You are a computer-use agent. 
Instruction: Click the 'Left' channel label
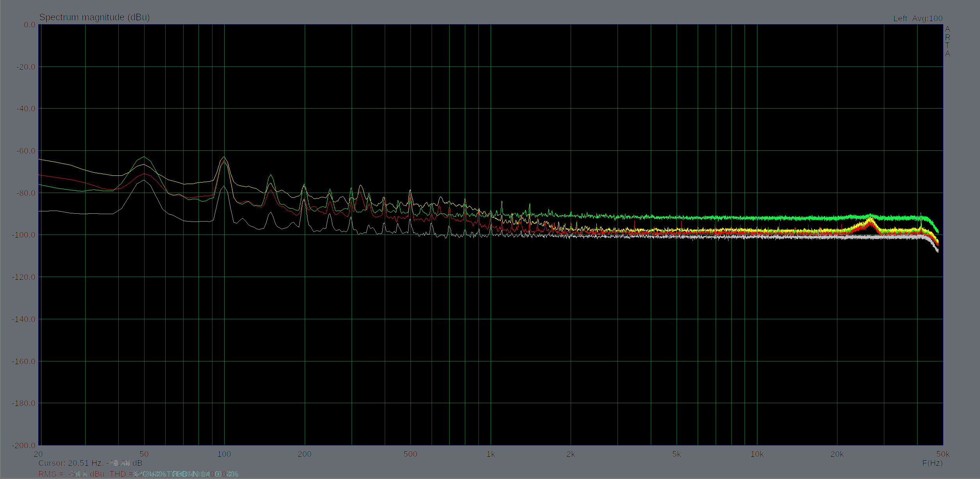900,18
